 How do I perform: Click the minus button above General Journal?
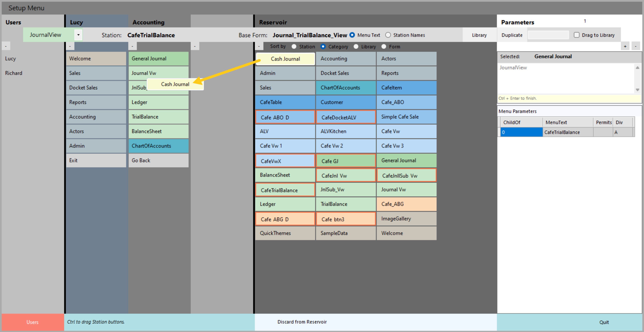click(x=133, y=46)
